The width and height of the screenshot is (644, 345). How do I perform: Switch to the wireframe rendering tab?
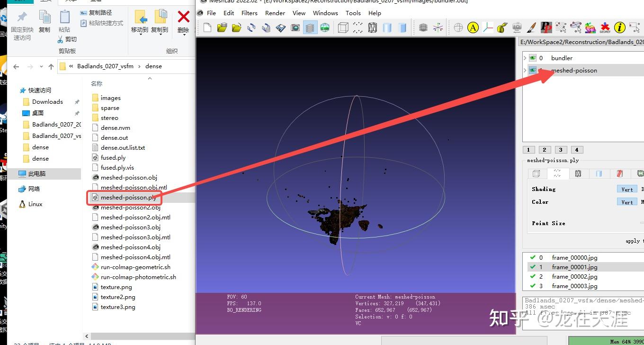578,174
